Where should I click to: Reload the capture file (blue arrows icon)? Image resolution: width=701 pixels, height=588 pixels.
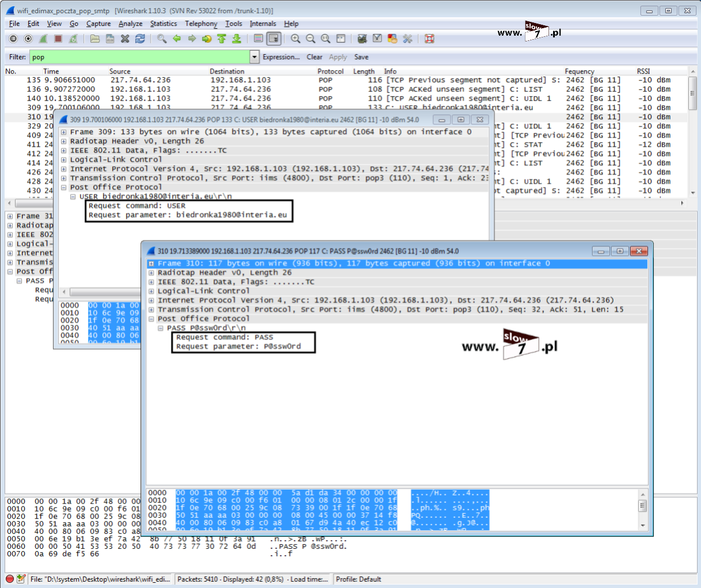pyautogui.click(x=140, y=39)
